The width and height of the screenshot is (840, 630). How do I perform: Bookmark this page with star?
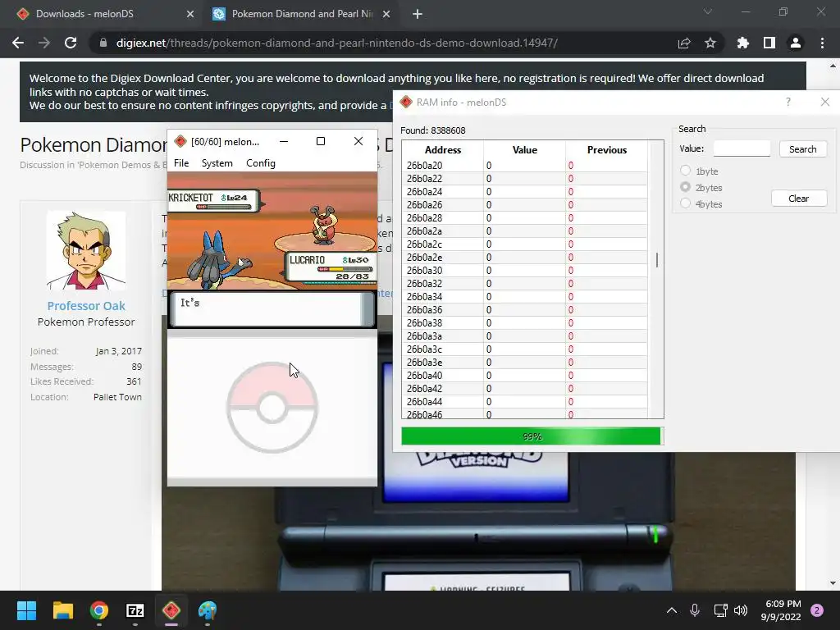tap(710, 43)
